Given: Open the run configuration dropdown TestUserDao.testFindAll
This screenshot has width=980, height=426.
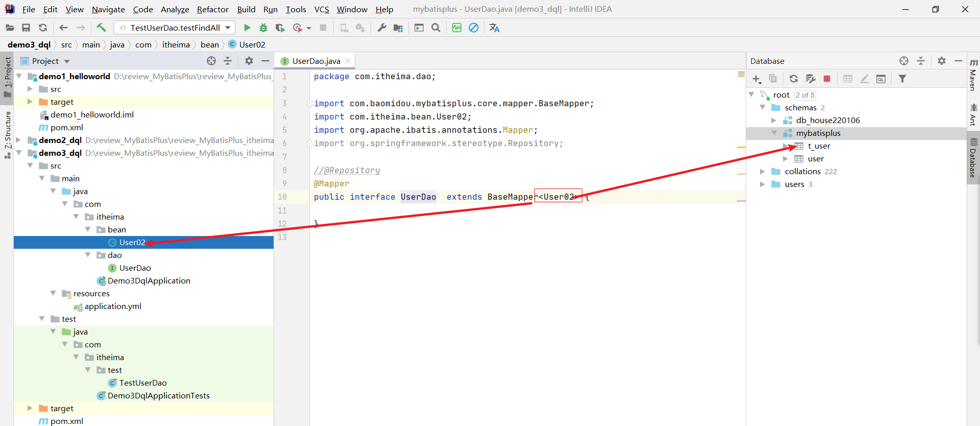Looking at the screenshot, I should click(174, 28).
